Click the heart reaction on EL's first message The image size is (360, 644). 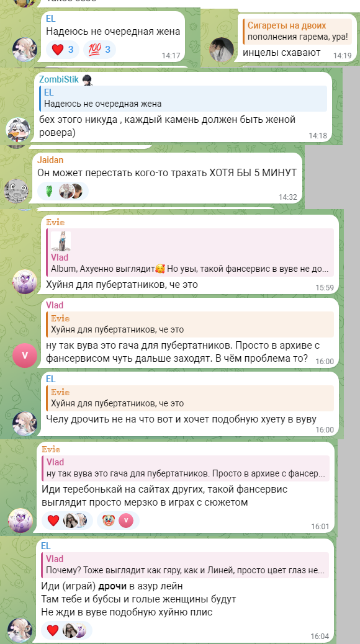coord(63,50)
